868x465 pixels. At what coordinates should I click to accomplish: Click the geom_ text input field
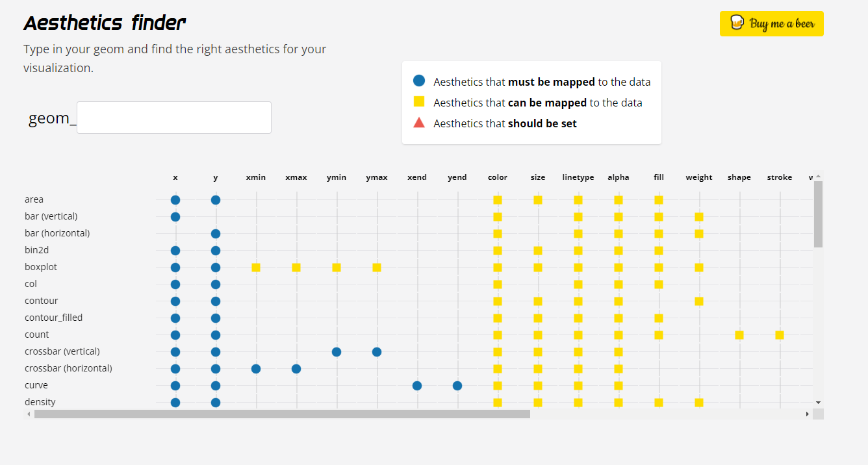174,118
